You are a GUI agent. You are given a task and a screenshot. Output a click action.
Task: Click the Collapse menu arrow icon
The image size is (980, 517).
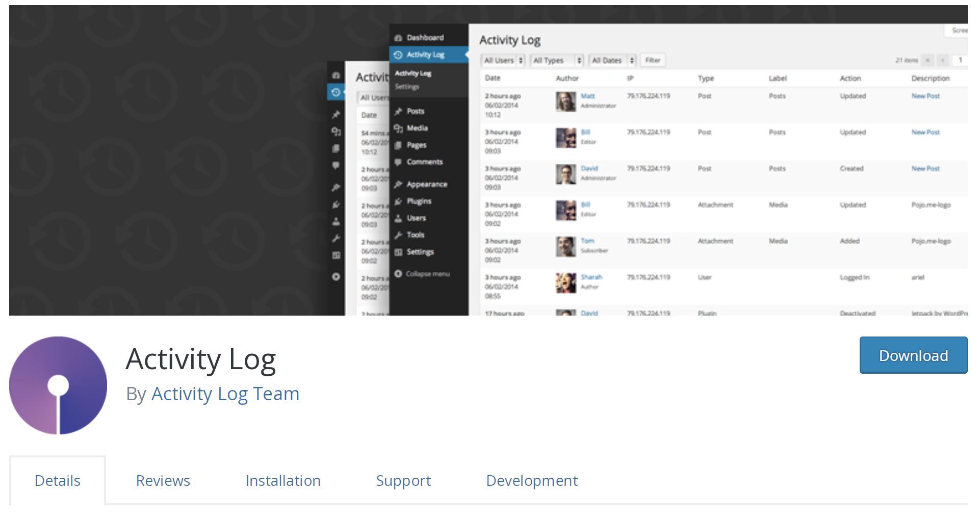398,274
